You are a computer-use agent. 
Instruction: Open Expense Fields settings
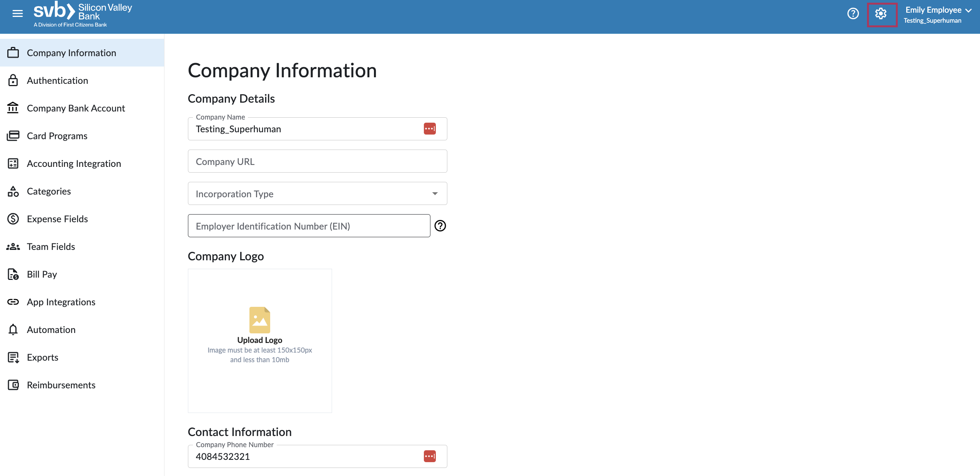pyautogui.click(x=82, y=219)
